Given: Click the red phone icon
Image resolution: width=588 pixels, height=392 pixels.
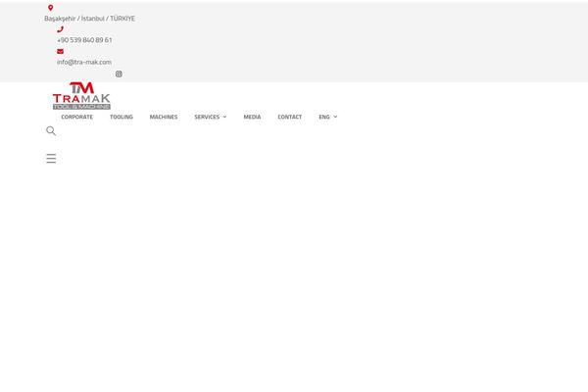Looking at the screenshot, I should [x=61, y=29].
